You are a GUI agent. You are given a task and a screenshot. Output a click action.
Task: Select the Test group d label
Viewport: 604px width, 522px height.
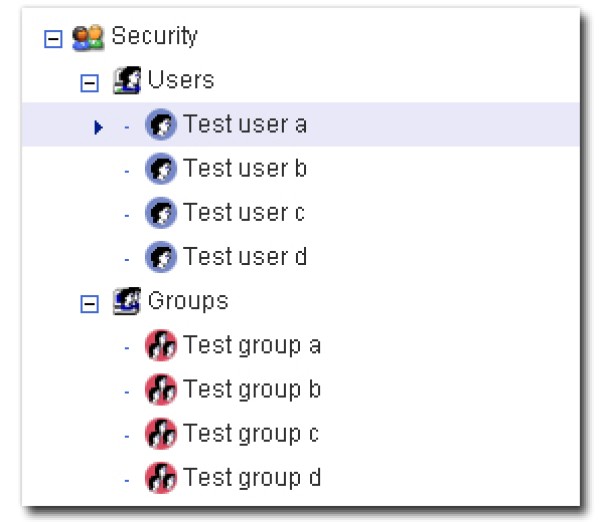coord(252,477)
